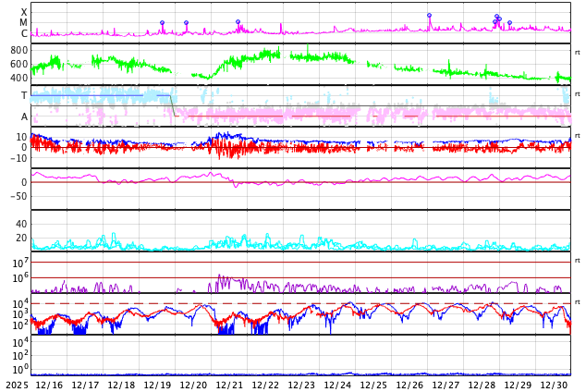Image resolution: width=586 pixels, height=392 pixels.
Task: Click the rt label beside the green plot
Action: (577, 53)
